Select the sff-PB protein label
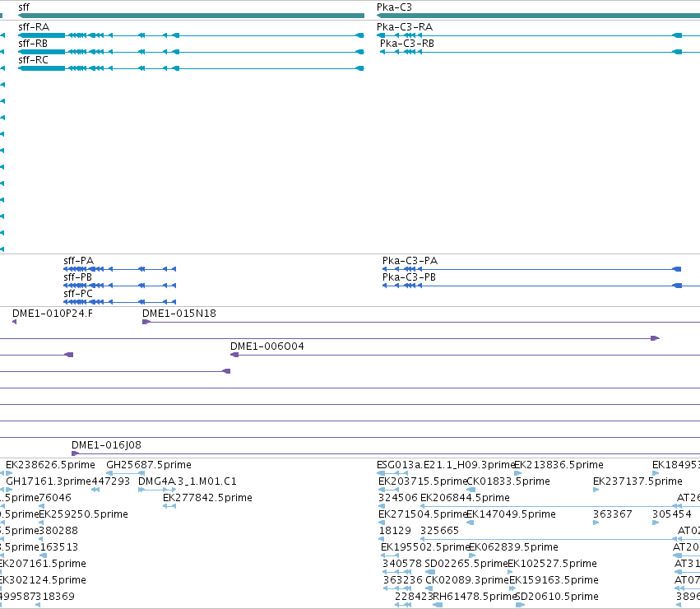Viewport: 700px width, 609px height. [x=77, y=277]
